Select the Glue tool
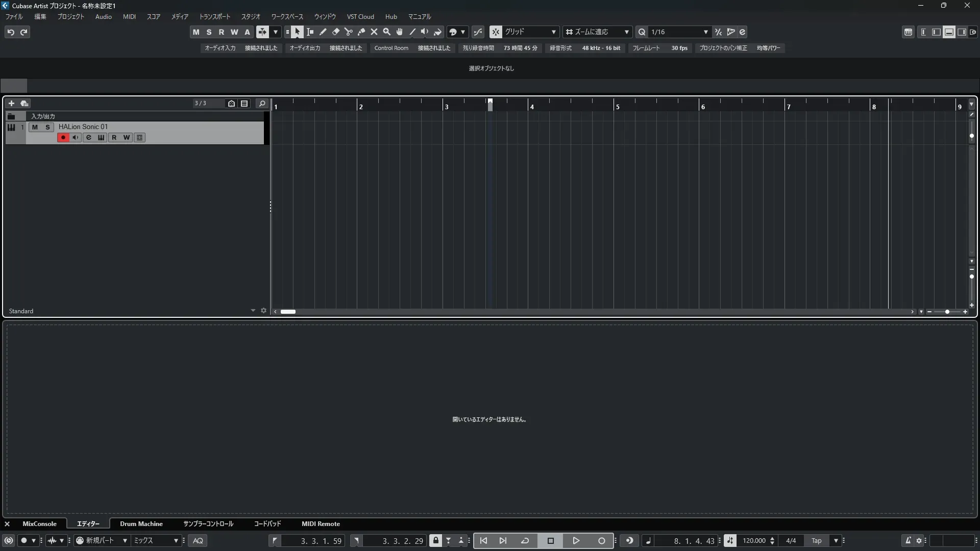The height and width of the screenshot is (551, 980). click(x=361, y=32)
